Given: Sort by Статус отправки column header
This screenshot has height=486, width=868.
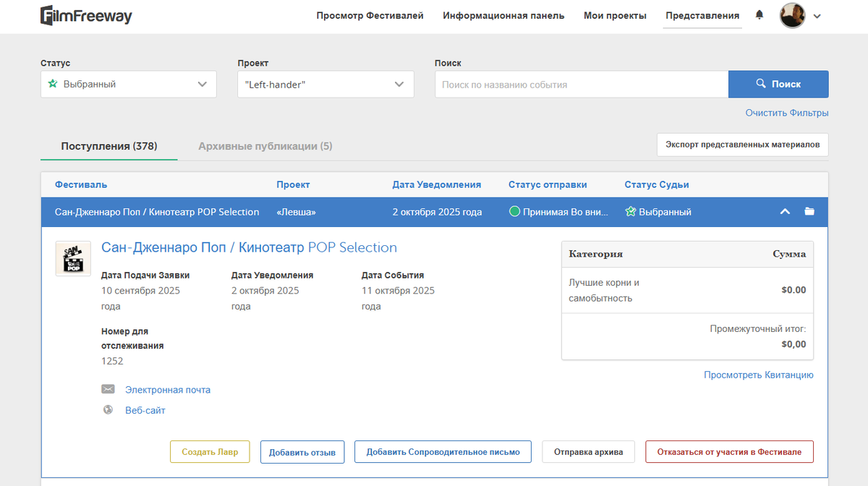Looking at the screenshot, I should tap(548, 184).
